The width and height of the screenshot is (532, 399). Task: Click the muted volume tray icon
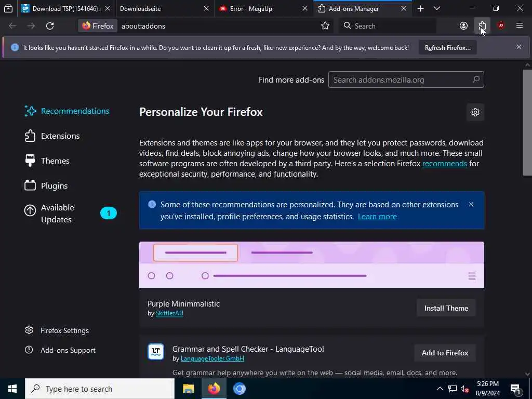(465, 389)
